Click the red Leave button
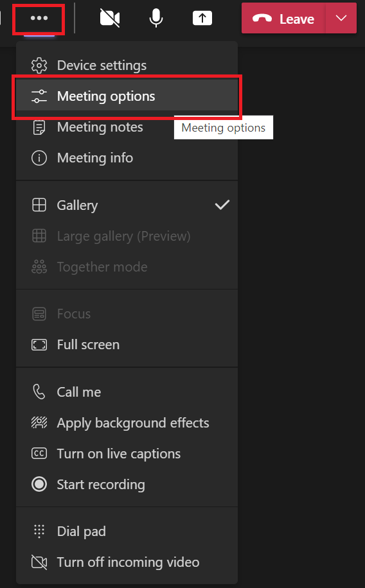 [283, 18]
